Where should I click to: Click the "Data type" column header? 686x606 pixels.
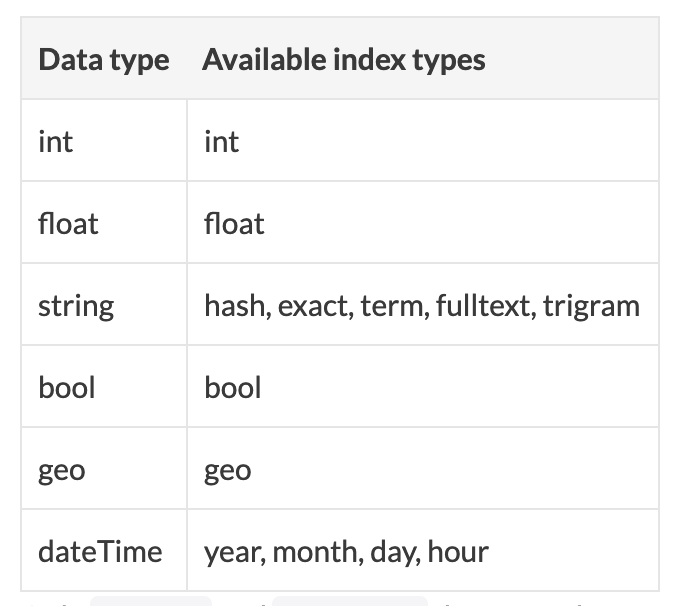pos(103,60)
